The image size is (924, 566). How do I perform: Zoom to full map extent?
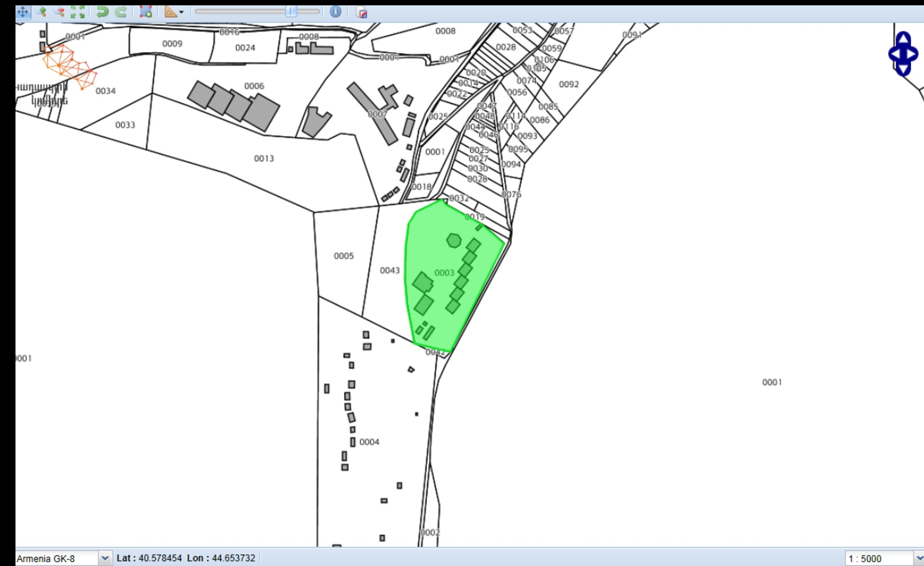coord(77,12)
